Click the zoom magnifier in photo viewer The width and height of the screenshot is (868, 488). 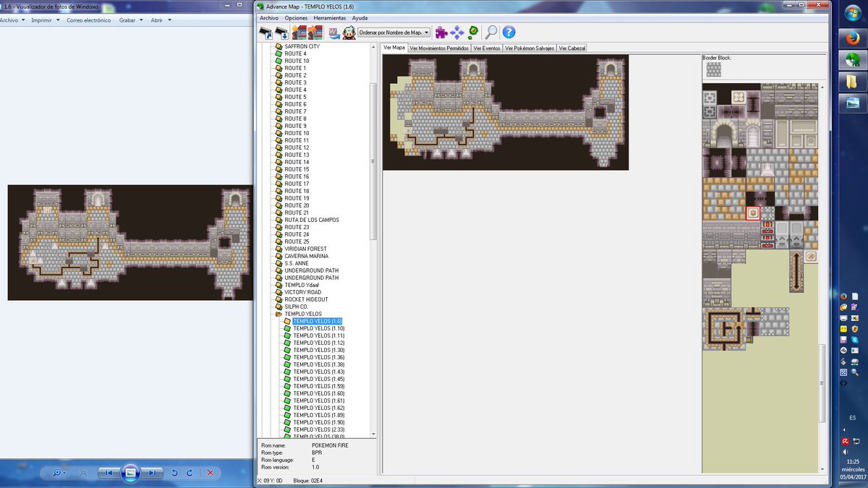pos(58,472)
